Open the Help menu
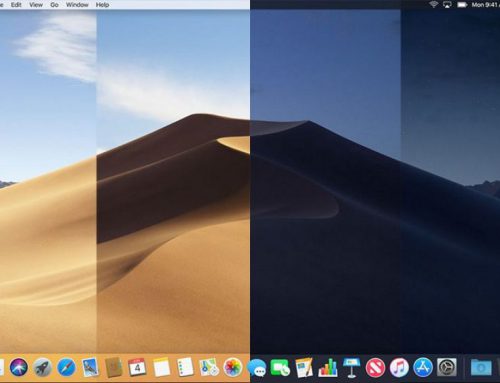The height and width of the screenshot is (383, 500). click(102, 5)
